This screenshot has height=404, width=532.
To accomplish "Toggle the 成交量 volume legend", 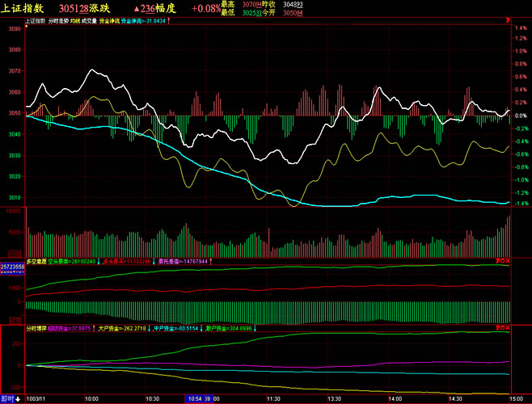I will click(88, 19).
